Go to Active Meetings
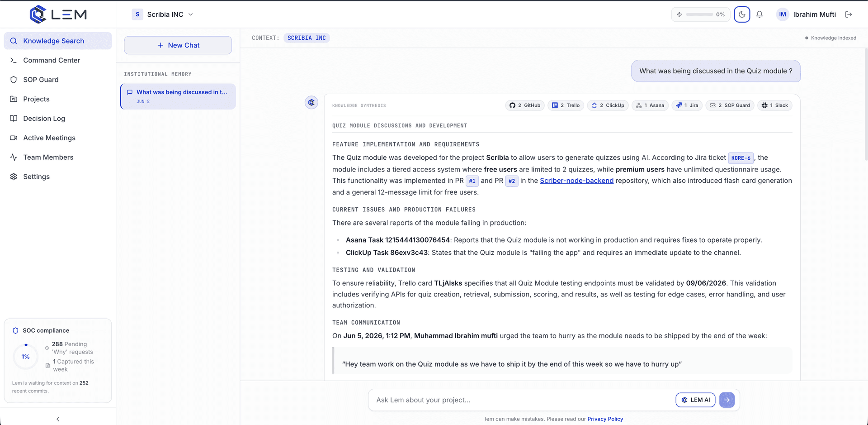868x425 pixels. (58, 138)
